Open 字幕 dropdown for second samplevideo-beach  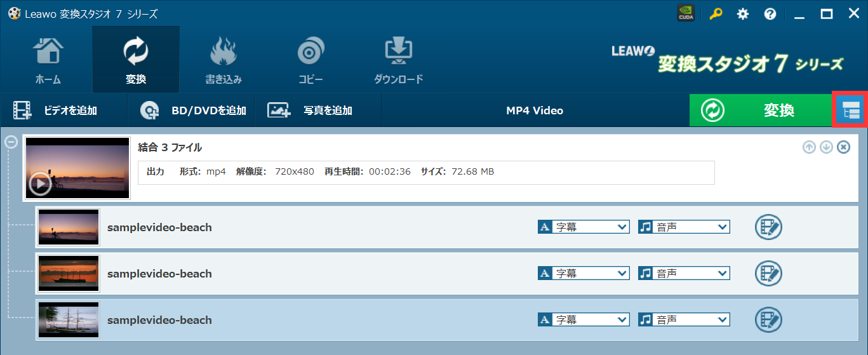584,273
